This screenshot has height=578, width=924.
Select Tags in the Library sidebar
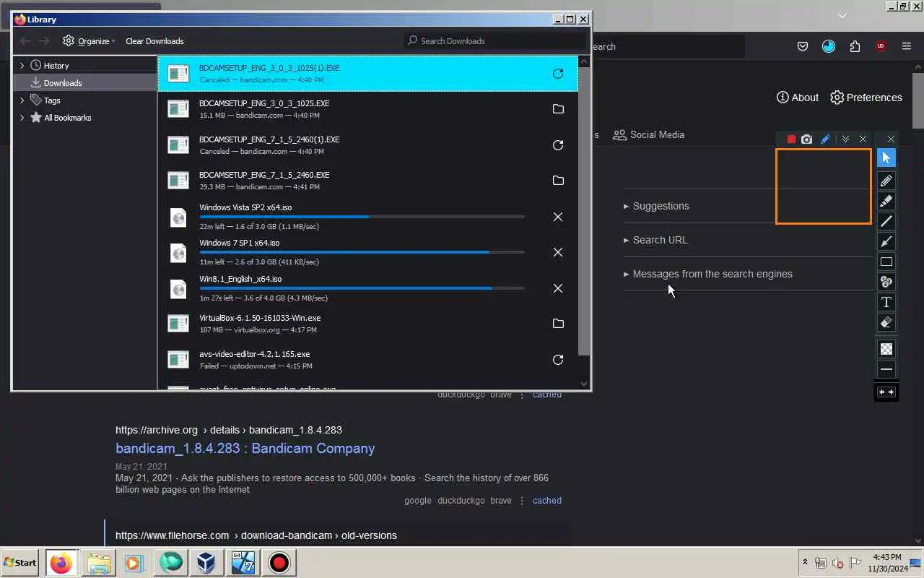52,100
